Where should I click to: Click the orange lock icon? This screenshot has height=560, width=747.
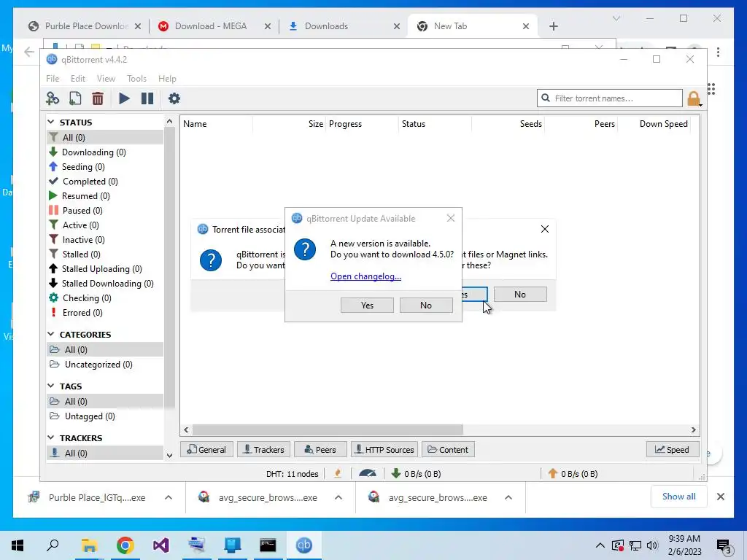tap(694, 98)
